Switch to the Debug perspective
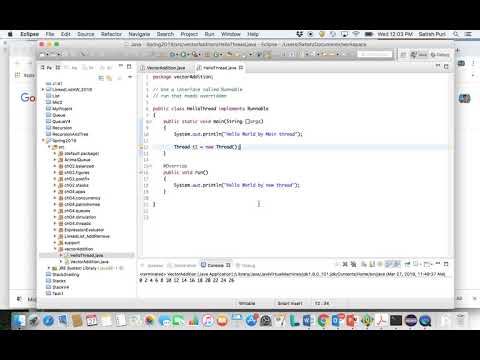The image size is (480, 360). [x=440, y=55]
